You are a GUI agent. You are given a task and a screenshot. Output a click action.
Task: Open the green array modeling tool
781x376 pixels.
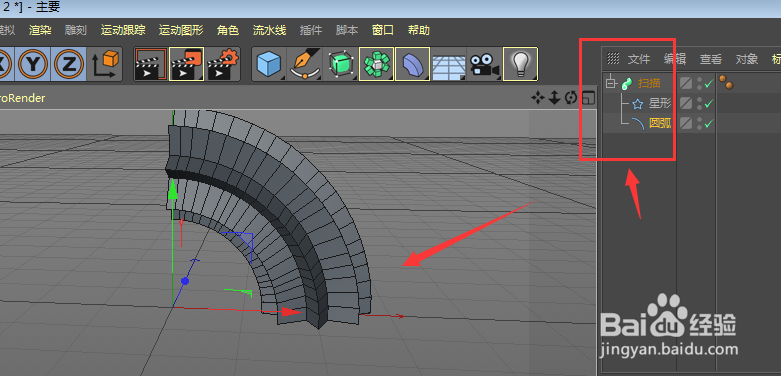(377, 64)
